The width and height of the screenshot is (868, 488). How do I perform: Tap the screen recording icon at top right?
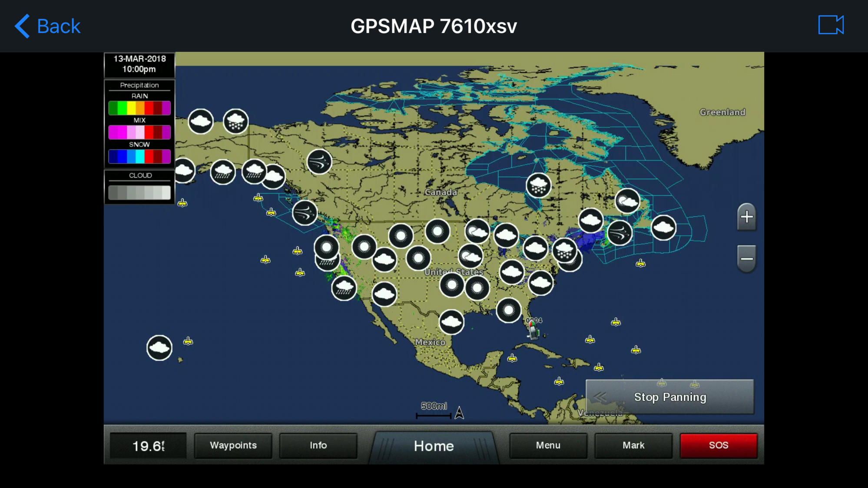pos(831,25)
